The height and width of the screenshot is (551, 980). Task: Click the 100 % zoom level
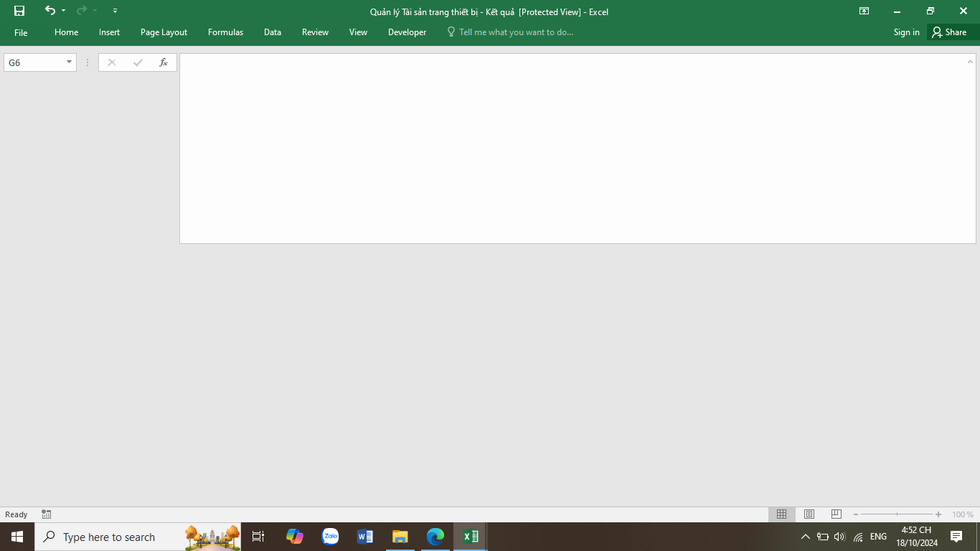(x=962, y=514)
